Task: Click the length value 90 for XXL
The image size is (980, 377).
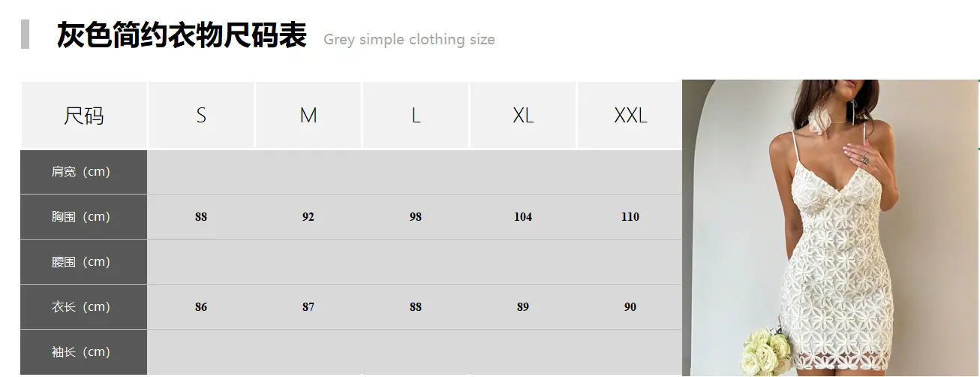Action: click(x=630, y=307)
